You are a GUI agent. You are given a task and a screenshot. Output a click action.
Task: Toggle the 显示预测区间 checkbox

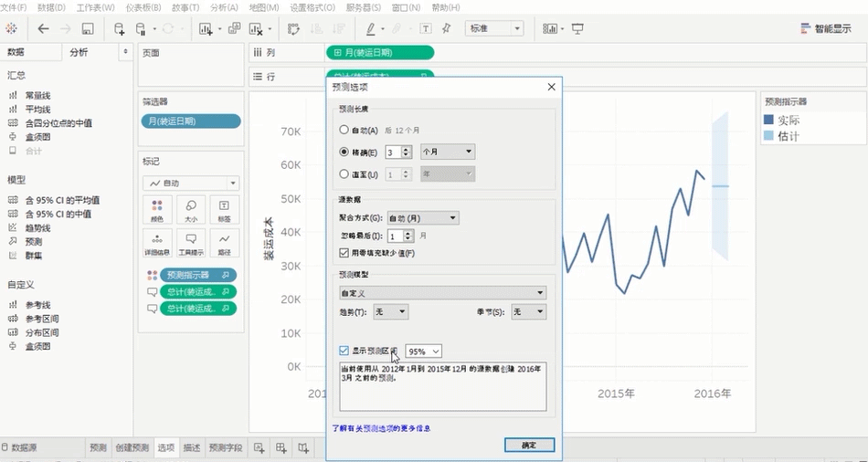click(x=344, y=351)
